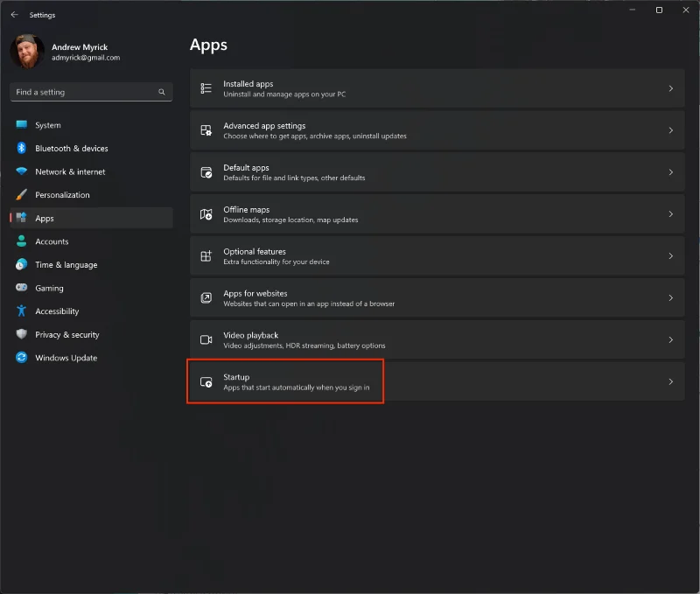Click Andrew Myrick profile picture

pyautogui.click(x=27, y=52)
